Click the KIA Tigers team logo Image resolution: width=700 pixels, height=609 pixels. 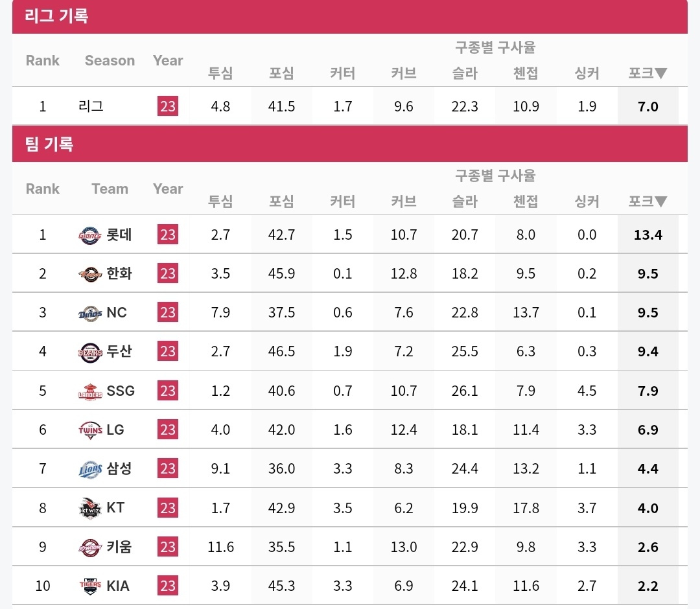click(x=90, y=586)
